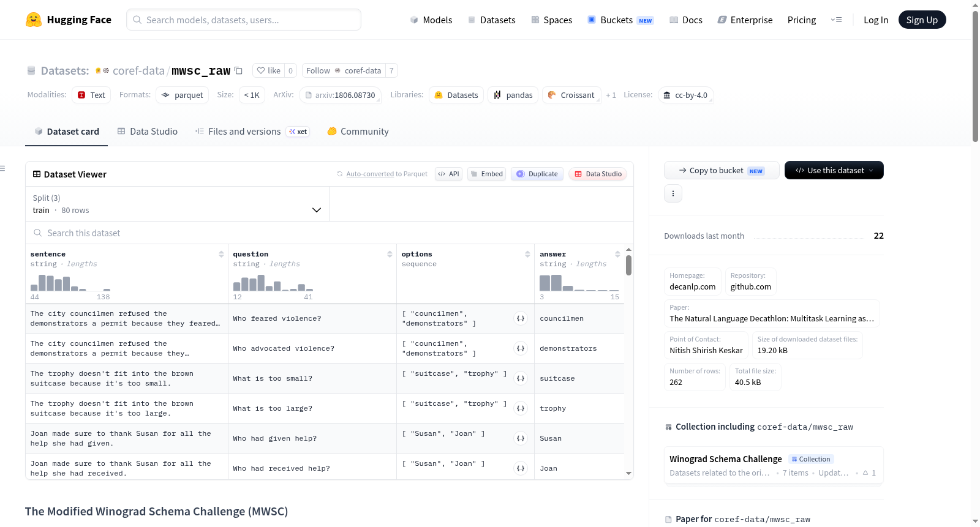Open the Datasets library tag
This screenshot has width=980, height=527.
[x=456, y=95]
